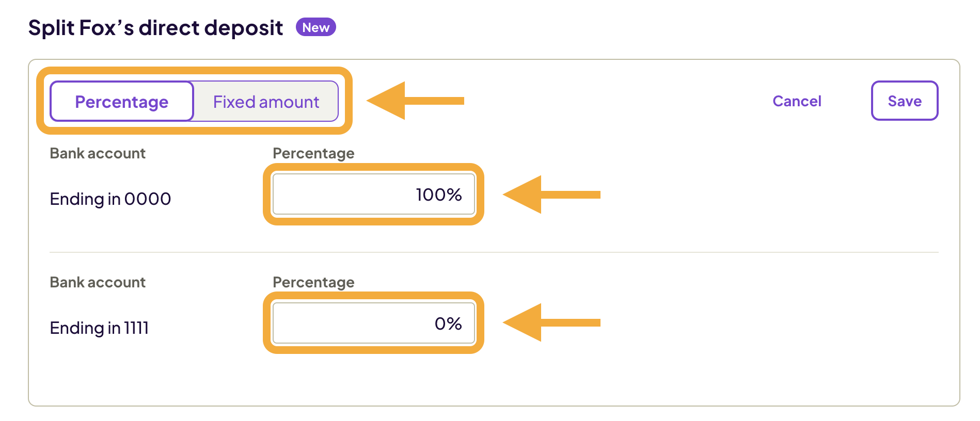This screenshot has width=980, height=421.
Task: Select the bank account ending in 0000
Action: (x=110, y=199)
